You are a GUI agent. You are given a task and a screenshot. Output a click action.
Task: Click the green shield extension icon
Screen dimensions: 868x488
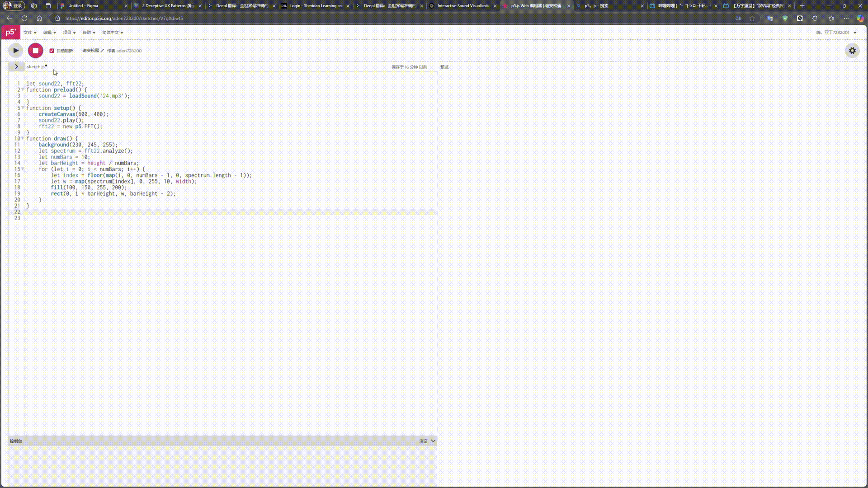click(785, 19)
